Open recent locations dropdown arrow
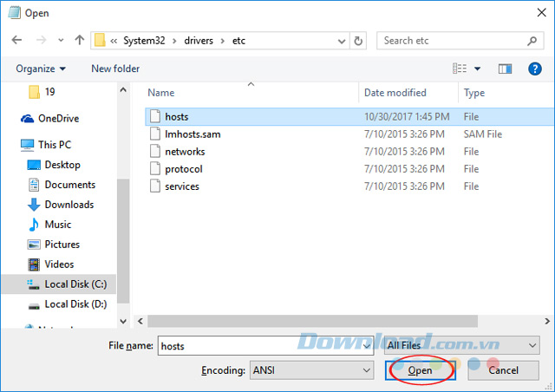 point(61,41)
